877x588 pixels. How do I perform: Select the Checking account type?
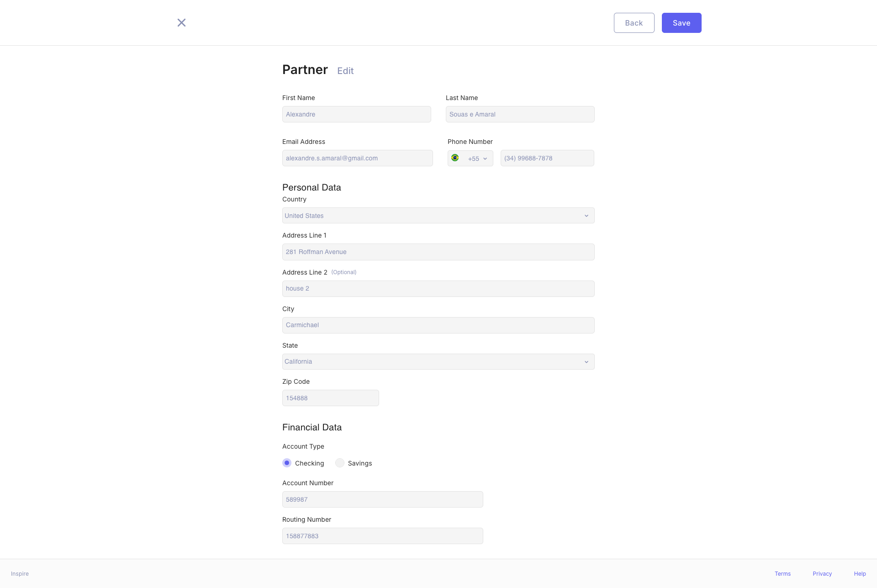287,463
